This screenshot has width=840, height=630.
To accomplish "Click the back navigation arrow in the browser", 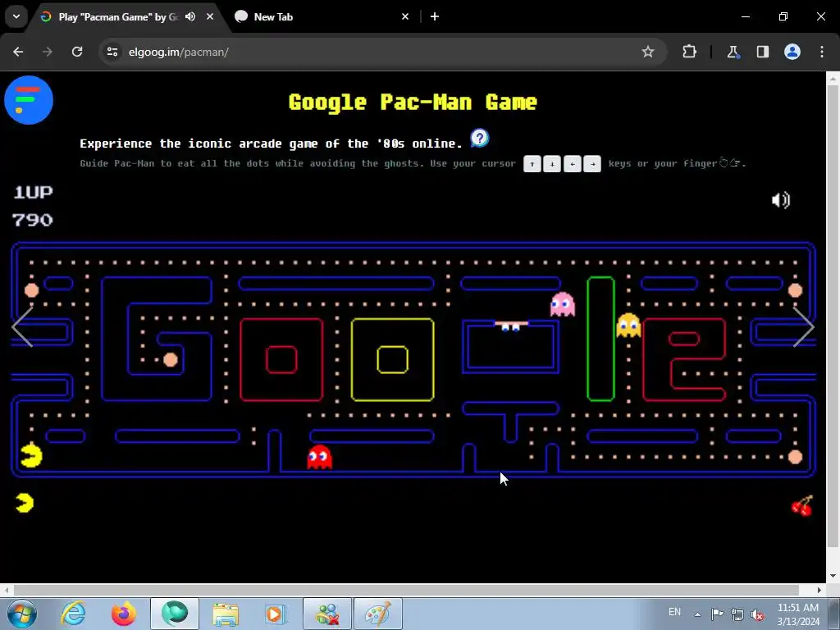I will (18, 52).
